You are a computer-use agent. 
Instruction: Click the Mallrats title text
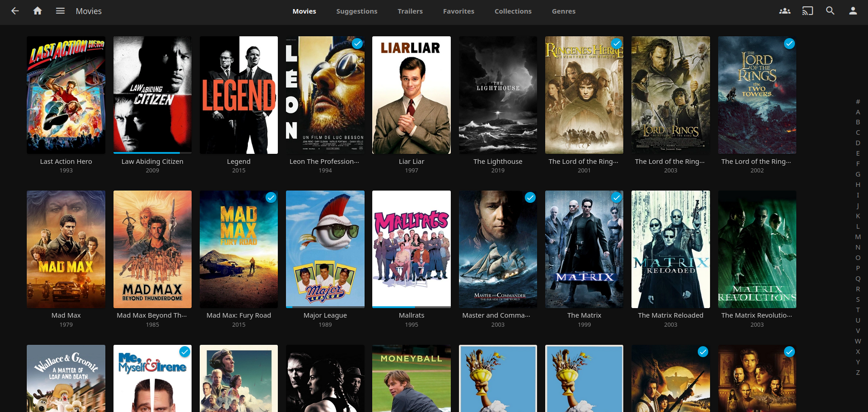[x=411, y=315]
